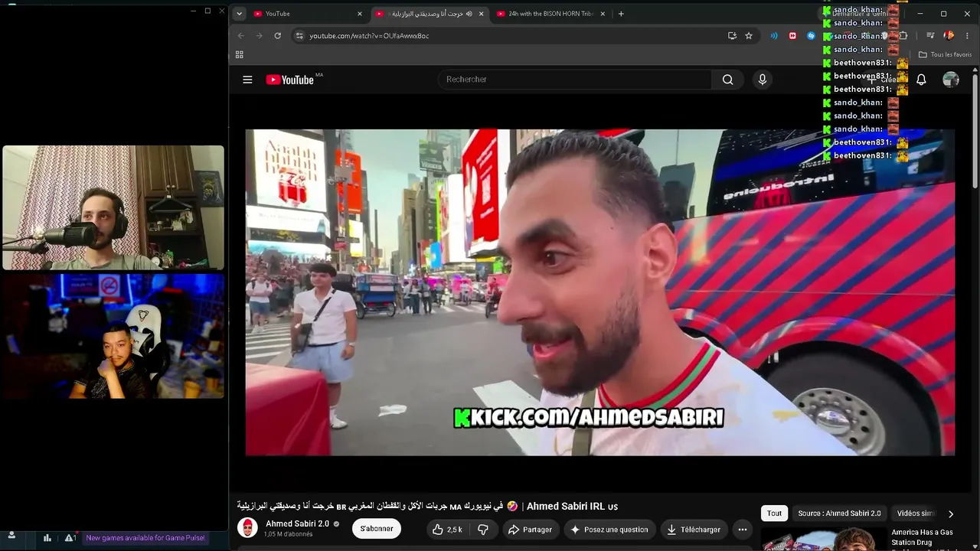Click the bar chart icon in bottom bar
This screenshot has width=980, height=551.
[47, 538]
